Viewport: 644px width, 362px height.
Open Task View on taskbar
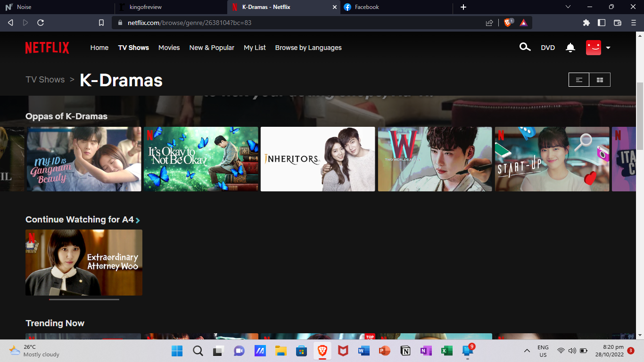218,351
